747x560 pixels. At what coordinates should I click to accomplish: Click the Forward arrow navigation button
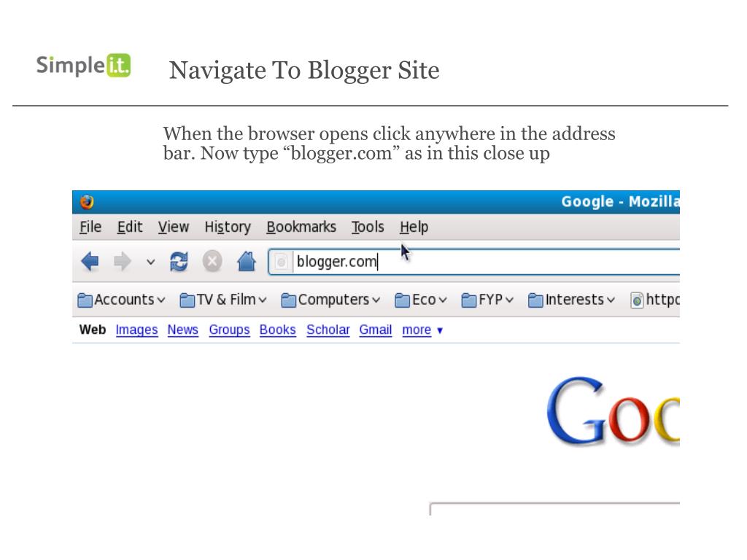coord(123,262)
